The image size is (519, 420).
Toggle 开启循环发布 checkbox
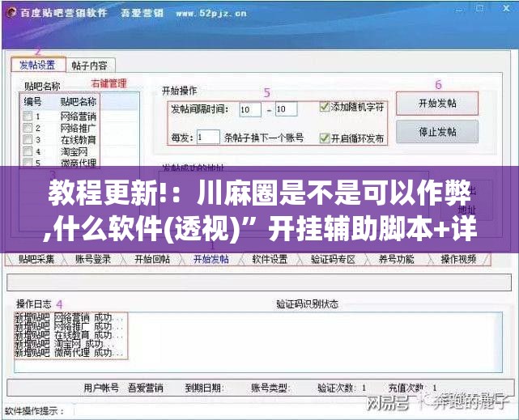point(324,138)
